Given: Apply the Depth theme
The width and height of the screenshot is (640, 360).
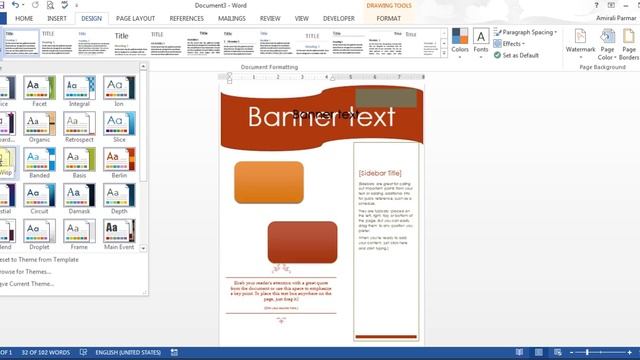Looking at the screenshot, I should point(119,199).
